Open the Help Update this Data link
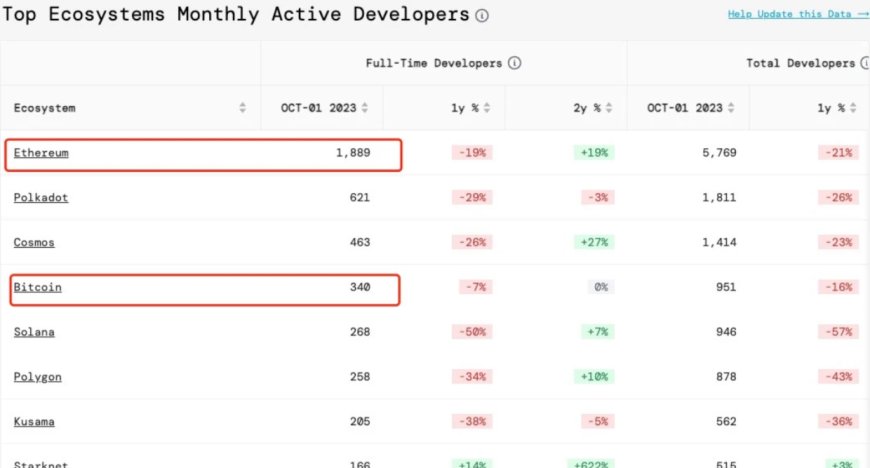Screen dimensions: 870x468 [x=798, y=14]
